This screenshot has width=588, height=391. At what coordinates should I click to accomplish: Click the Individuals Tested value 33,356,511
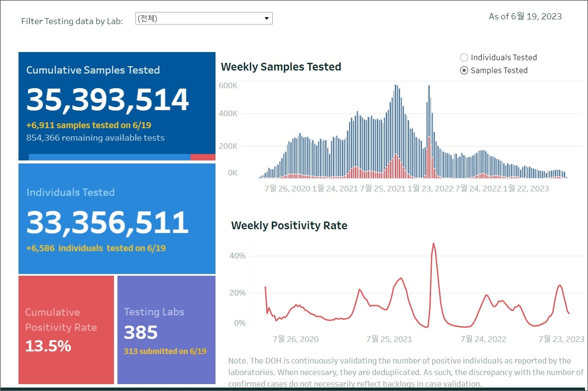click(x=108, y=222)
